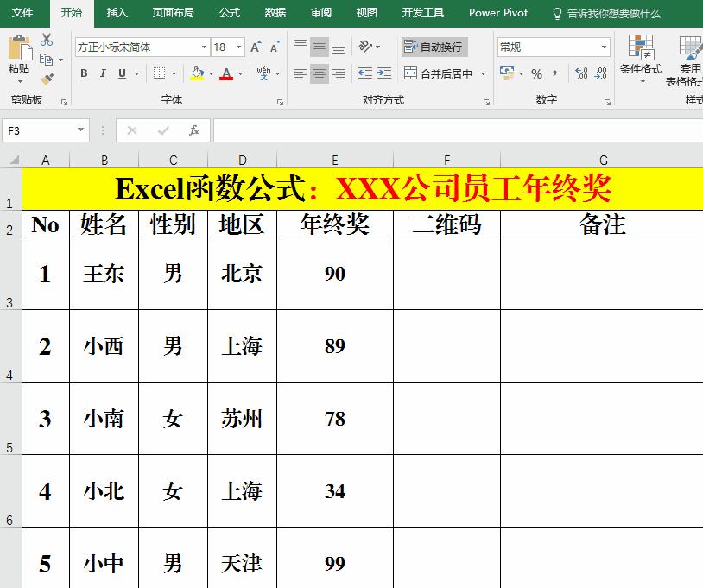Image resolution: width=703 pixels, height=588 pixels.
Task: Click accounting number format icon
Action: 507,73
